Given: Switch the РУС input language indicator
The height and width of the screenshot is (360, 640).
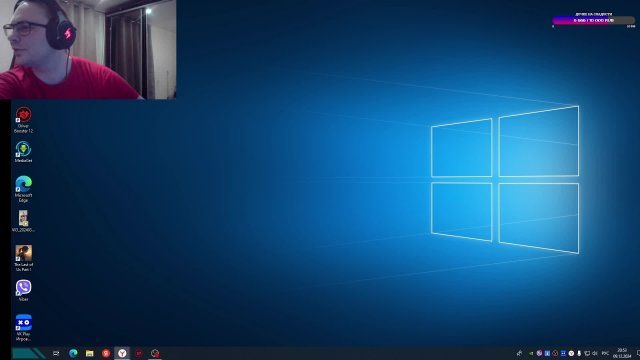Looking at the screenshot, I should click(605, 353).
